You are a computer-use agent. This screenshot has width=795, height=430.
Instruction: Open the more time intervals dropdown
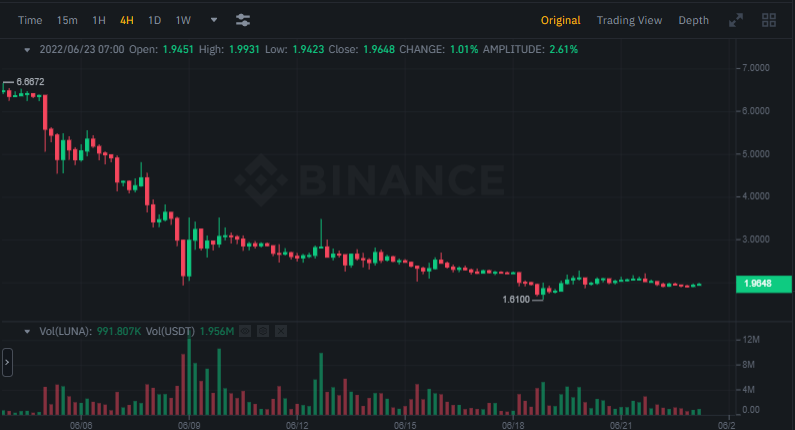[x=214, y=20]
